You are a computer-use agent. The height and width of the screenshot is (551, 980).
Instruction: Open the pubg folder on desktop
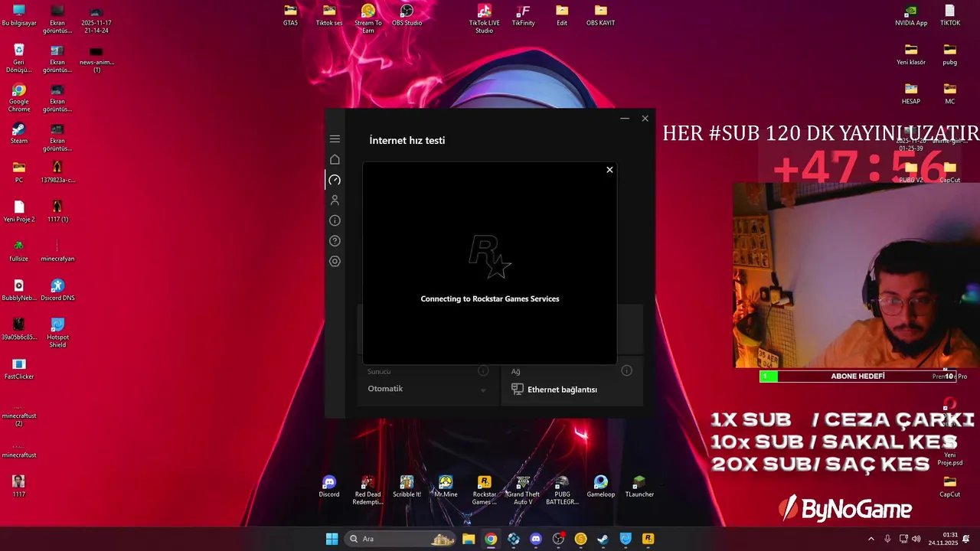pos(950,54)
